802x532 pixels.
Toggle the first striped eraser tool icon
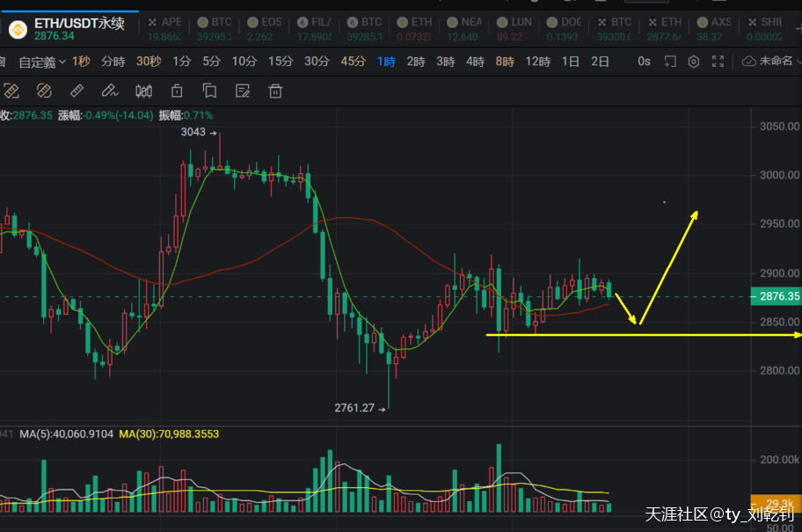(11, 91)
